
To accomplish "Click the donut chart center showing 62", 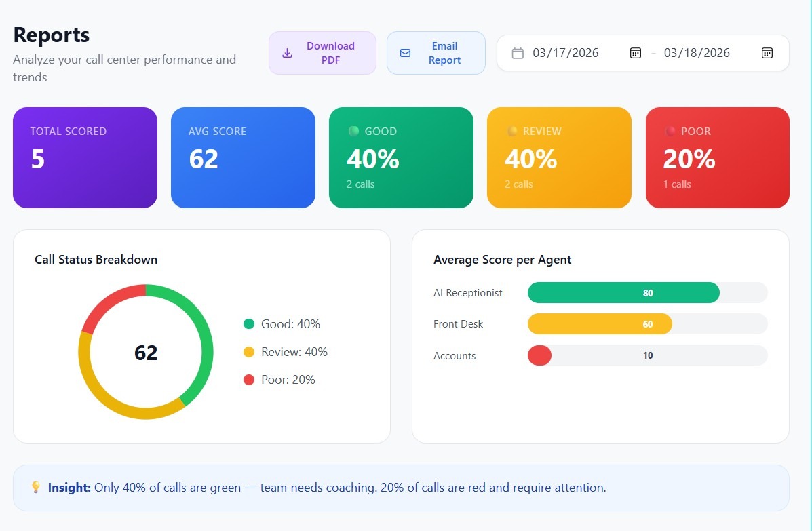I will pyautogui.click(x=146, y=352).
